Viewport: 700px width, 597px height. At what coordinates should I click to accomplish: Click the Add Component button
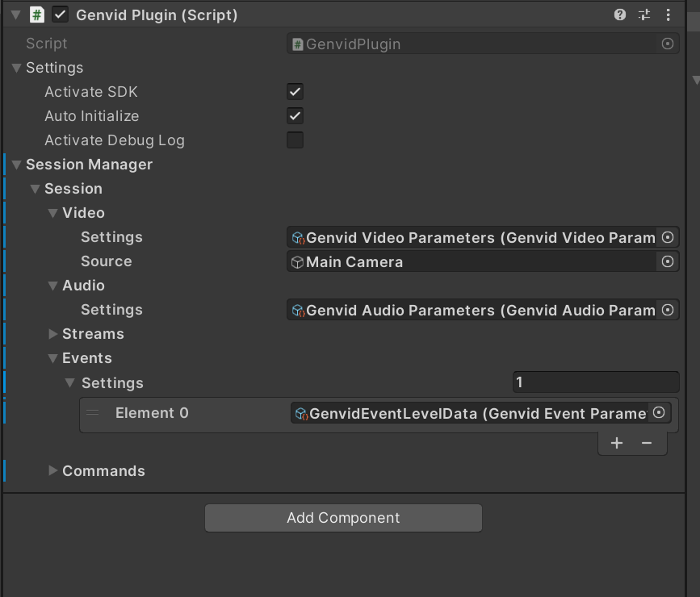click(342, 517)
